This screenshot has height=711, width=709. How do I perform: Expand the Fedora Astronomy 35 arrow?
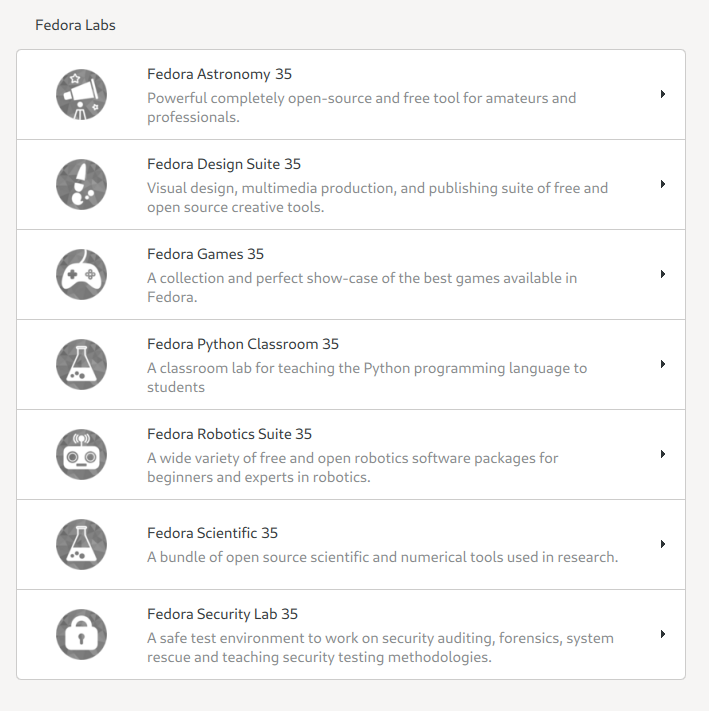pyautogui.click(x=663, y=94)
